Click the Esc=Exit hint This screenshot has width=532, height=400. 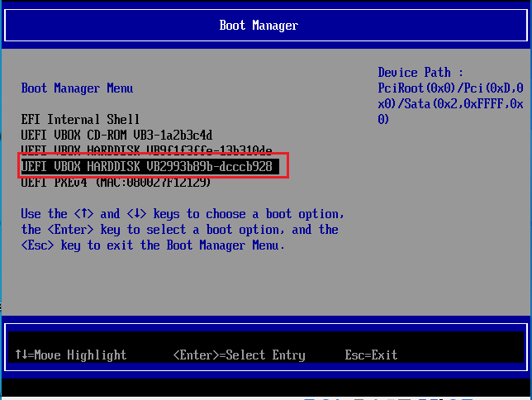point(371,355)
